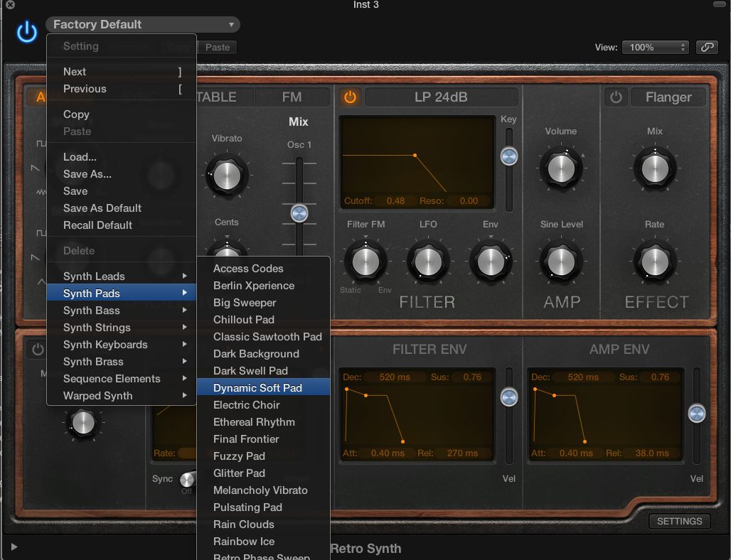Open the Factory Default preset dropdown
Image resolution: width=731 pixels, height=560 pixels.
(143, 24)
